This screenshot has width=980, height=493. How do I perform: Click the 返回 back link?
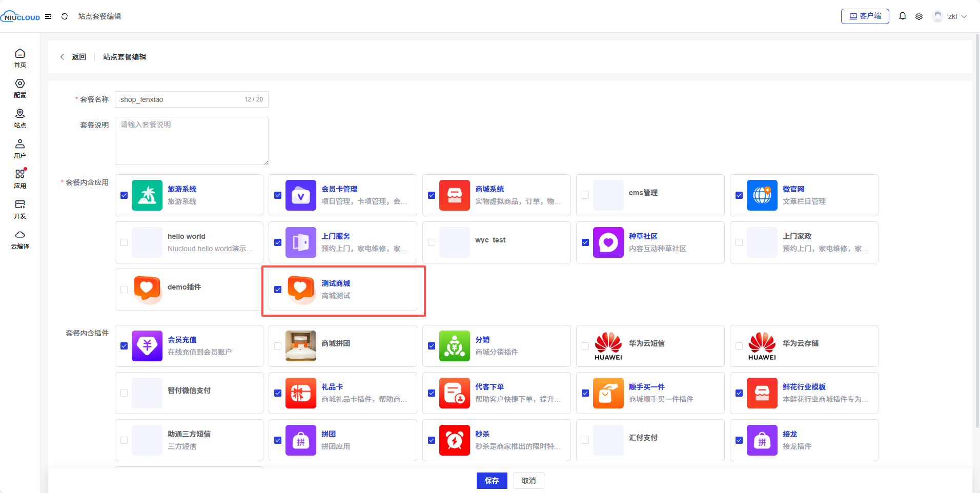click(x=78, y=56)
